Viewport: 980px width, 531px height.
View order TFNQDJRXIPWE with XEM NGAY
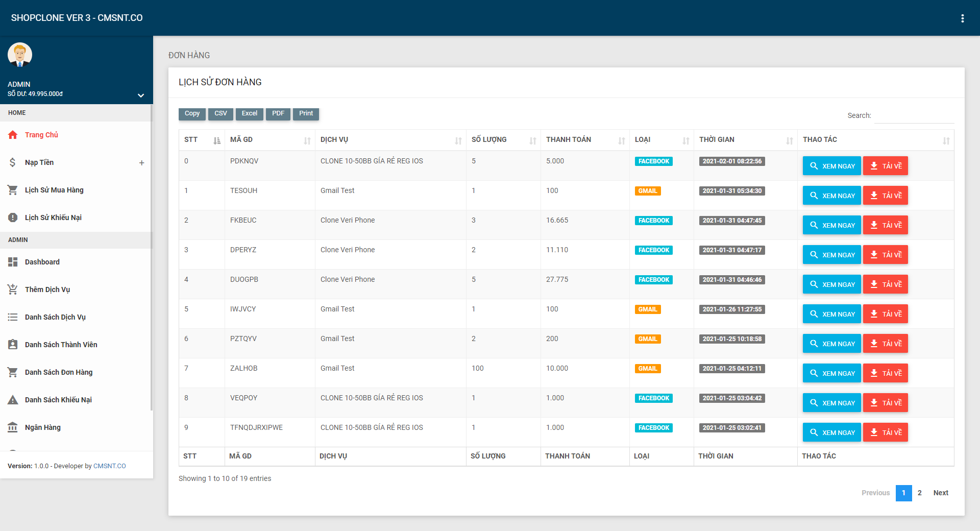coord(832,432)
